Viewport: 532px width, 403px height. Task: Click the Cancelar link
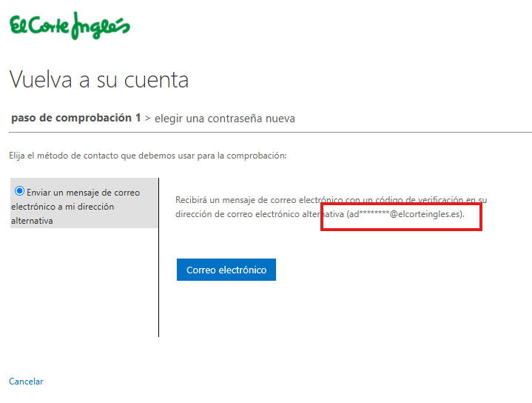(x=26, y=382)
